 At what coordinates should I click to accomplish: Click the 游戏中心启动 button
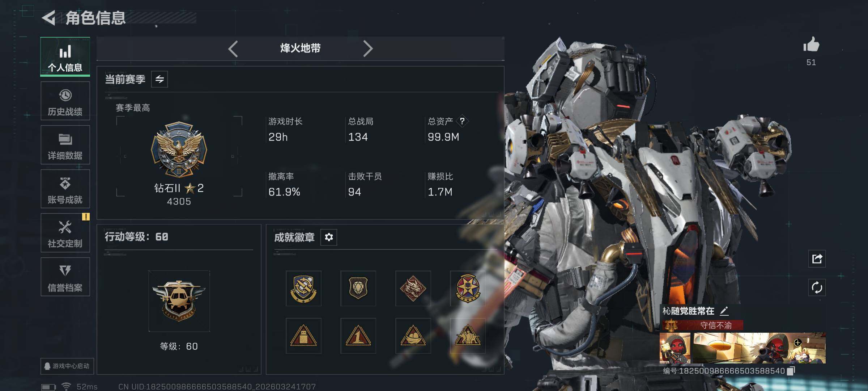pyautogui.click(x=67, y=366)
